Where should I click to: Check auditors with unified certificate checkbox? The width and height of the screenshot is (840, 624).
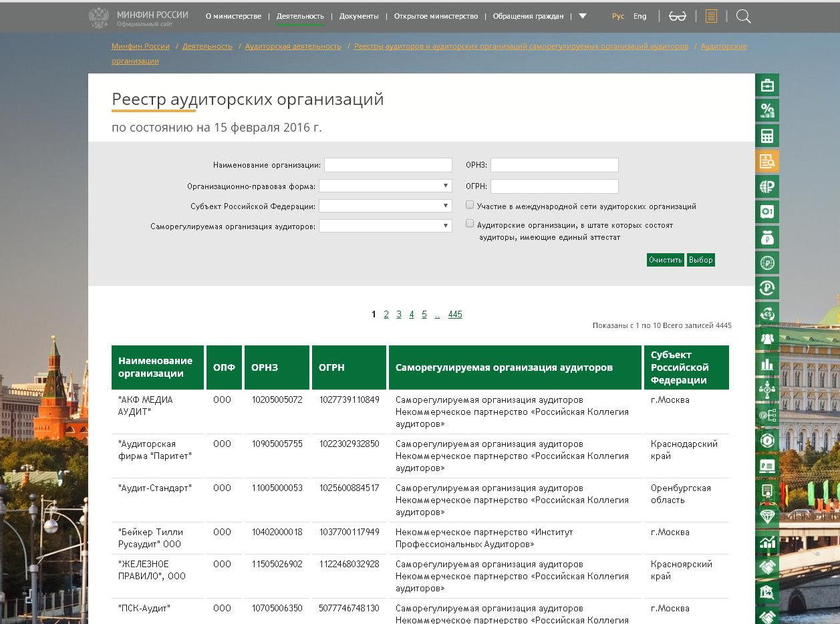pos(470,224)
